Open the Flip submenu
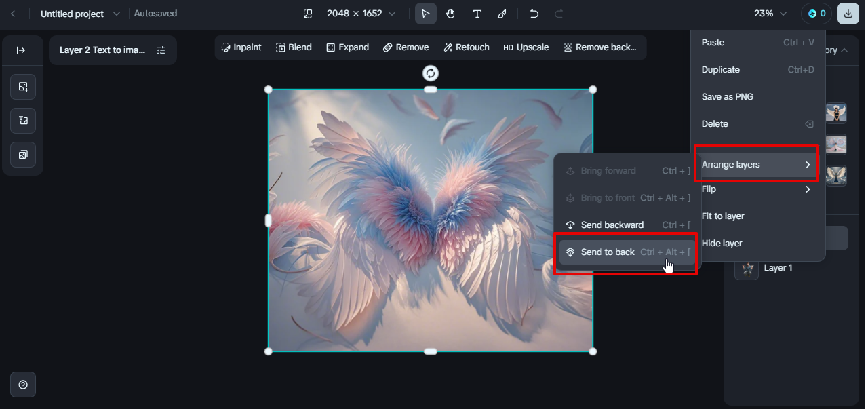 coord(758,189)
